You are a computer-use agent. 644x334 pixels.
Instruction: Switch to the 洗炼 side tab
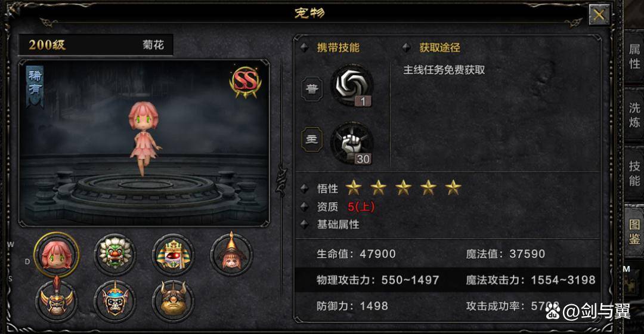634,115
